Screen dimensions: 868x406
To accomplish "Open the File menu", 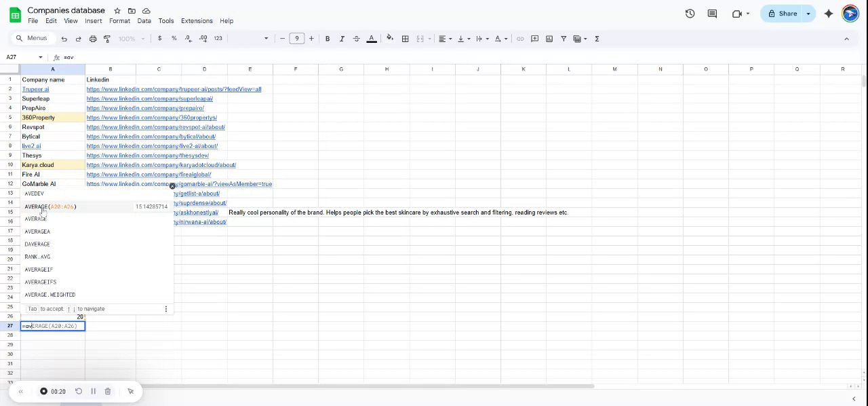I will [33, 21].
